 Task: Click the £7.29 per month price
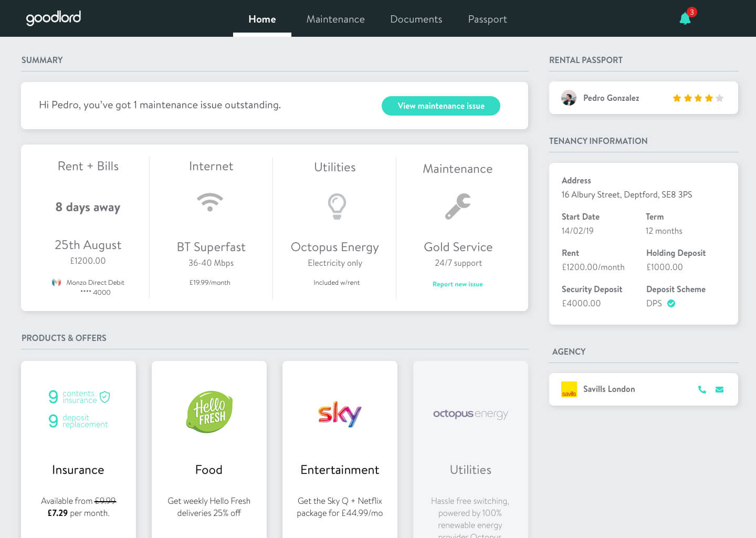pyautogui.click(x=78, y=513)
